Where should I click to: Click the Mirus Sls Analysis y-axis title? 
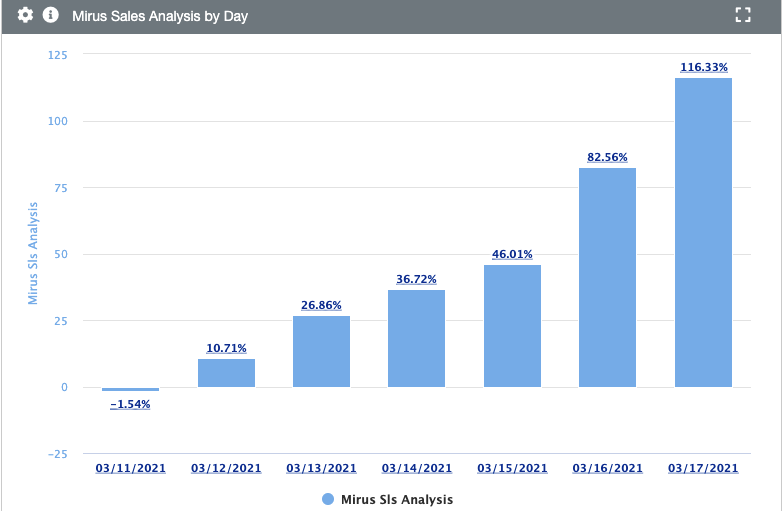pos(32,253)
